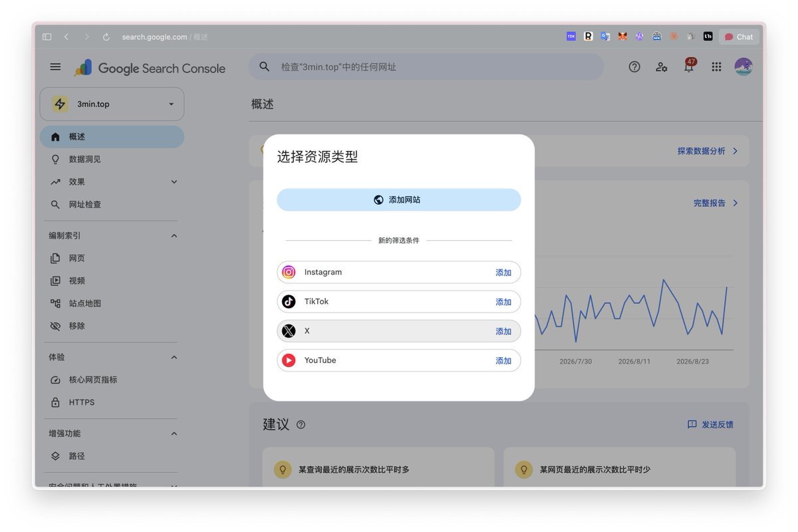Click the 2026/8/11 date label on chart
Viewport: 798px width, 532px height.
635,361
